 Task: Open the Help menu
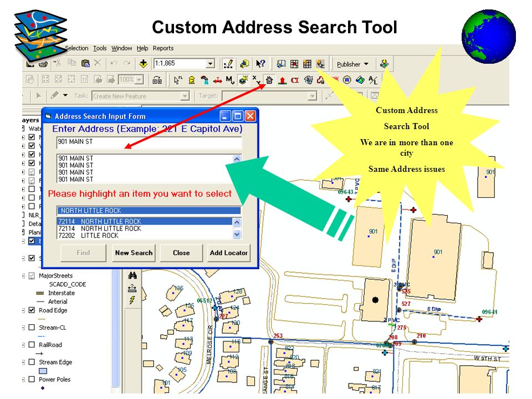tap(142, 48)
